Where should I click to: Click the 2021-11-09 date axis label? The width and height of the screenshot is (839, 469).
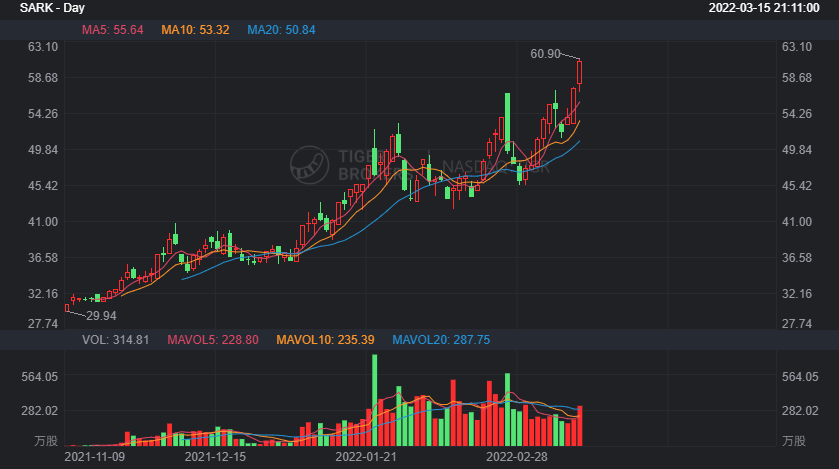pyautogui.click(x=95, y=457)
